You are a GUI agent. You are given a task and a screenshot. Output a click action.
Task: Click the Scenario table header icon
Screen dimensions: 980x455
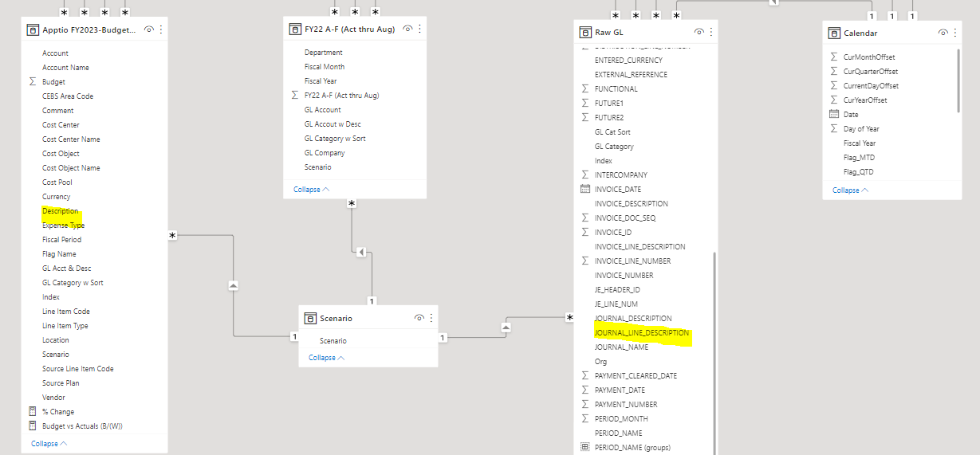click(x=311, y=318)
